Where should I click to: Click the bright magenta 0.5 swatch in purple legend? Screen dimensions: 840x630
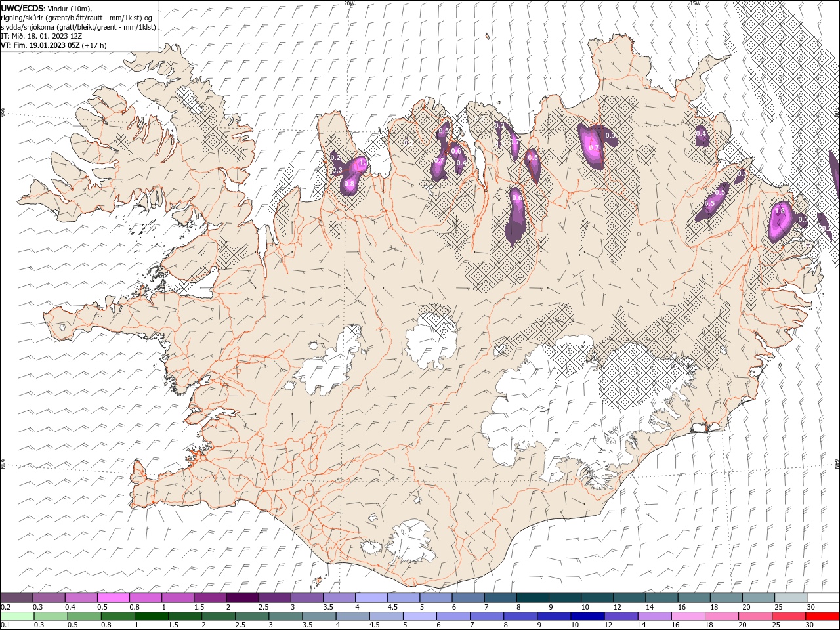pyautogui.click(x=113, y=598)
